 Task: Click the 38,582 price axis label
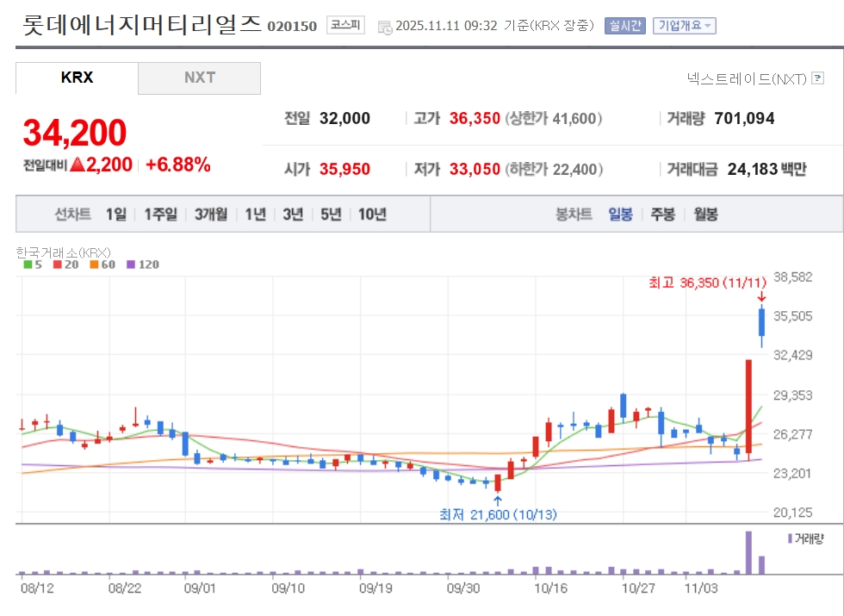[x=793, y=277]
